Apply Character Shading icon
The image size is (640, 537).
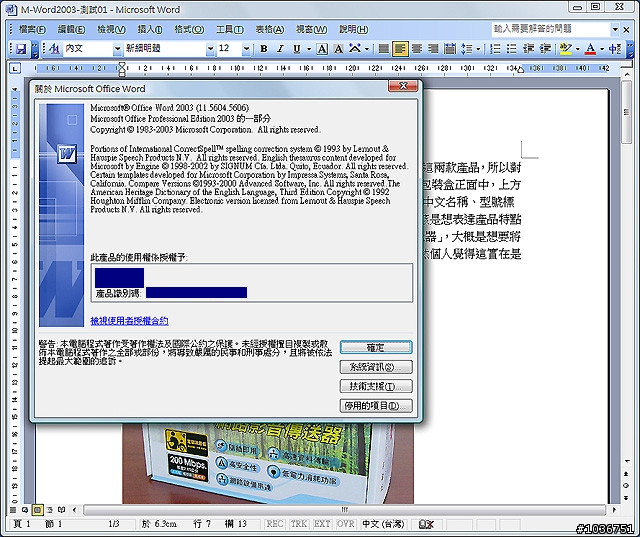338,49
